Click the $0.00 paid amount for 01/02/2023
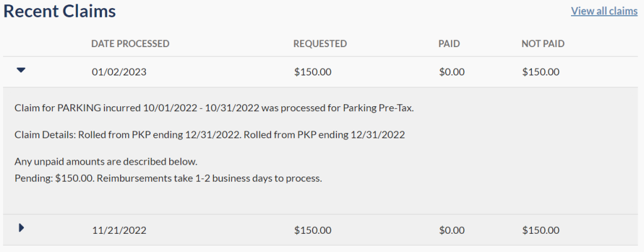 tap(452, 72)
